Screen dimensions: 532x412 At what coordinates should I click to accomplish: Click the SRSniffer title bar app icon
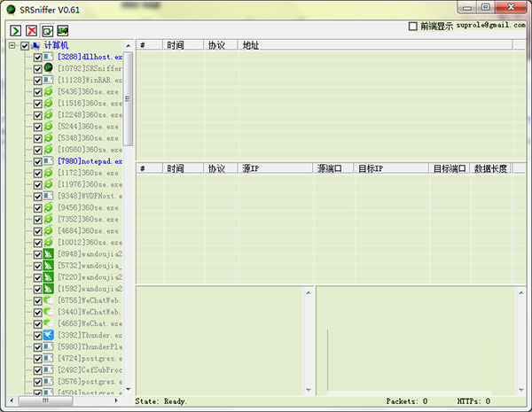(x=12, y=10)
